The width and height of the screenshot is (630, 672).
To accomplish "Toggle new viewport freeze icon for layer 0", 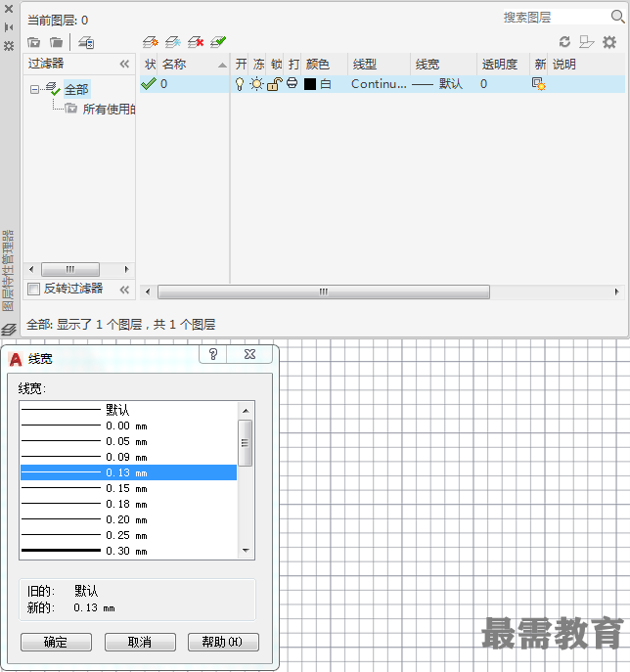I will (538, 83).
